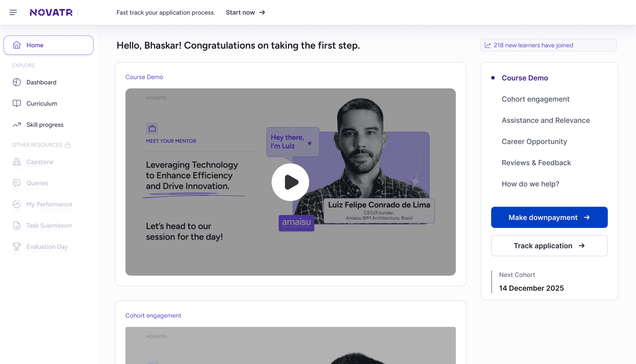Click the Skill progress trend icon
The image size is (636, 364).
pyautogui.click(x=17, y=125)
